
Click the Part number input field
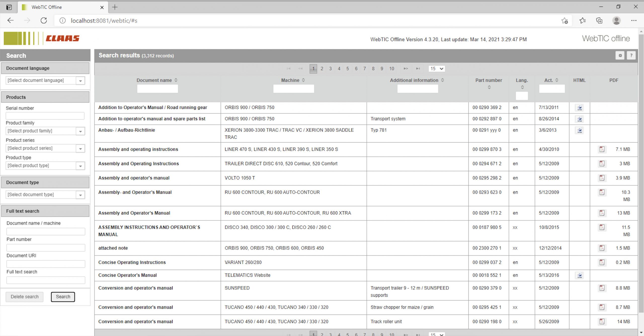pyautogui.click(x=46, y=248)
